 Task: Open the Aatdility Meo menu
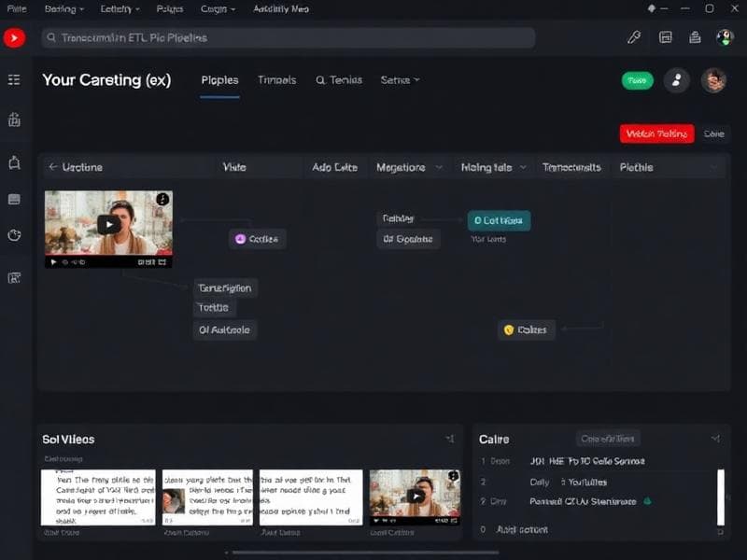[x=281, y=9]
